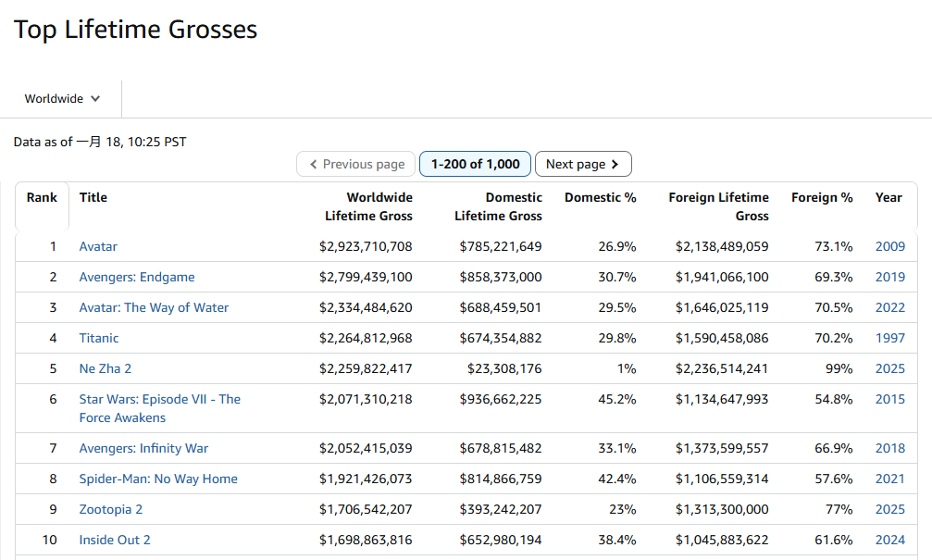Sort by the Domestic % column header
The image size is (932, 560).
600,197
